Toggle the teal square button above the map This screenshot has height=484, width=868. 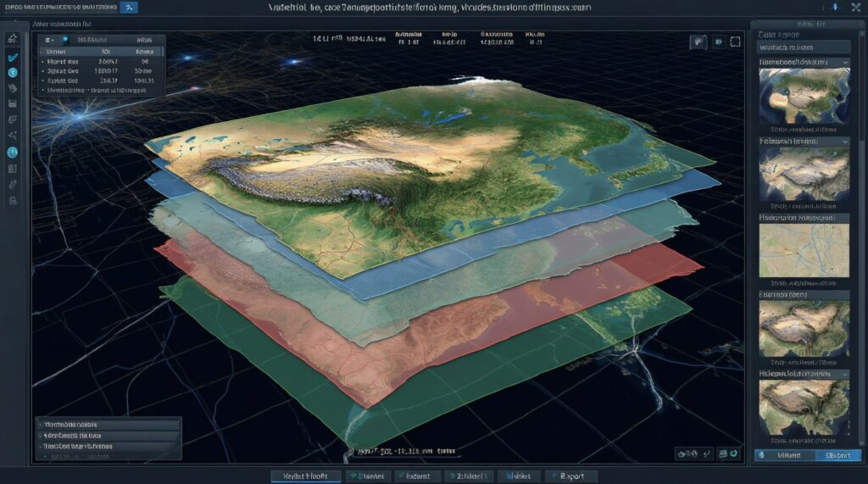(718, 42)
